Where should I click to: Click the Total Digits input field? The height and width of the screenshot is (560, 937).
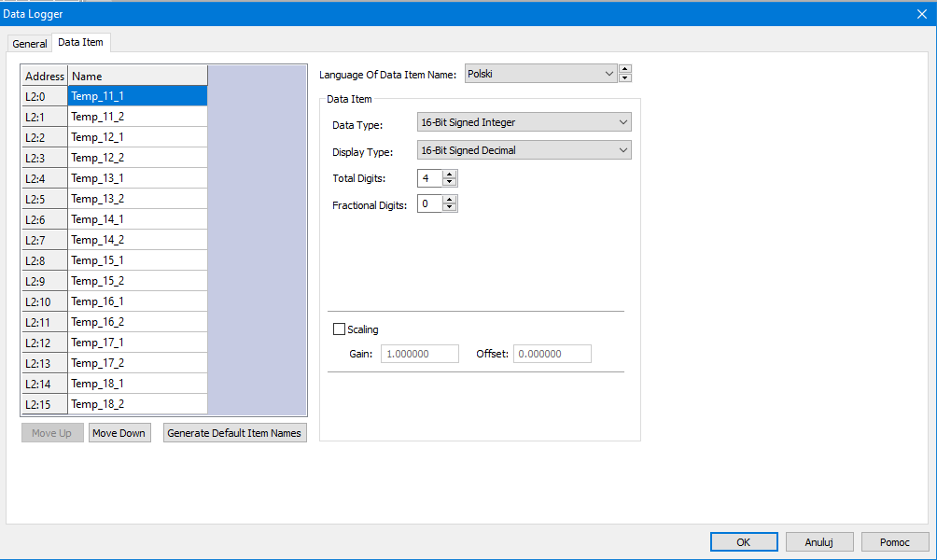click(429, 178)
